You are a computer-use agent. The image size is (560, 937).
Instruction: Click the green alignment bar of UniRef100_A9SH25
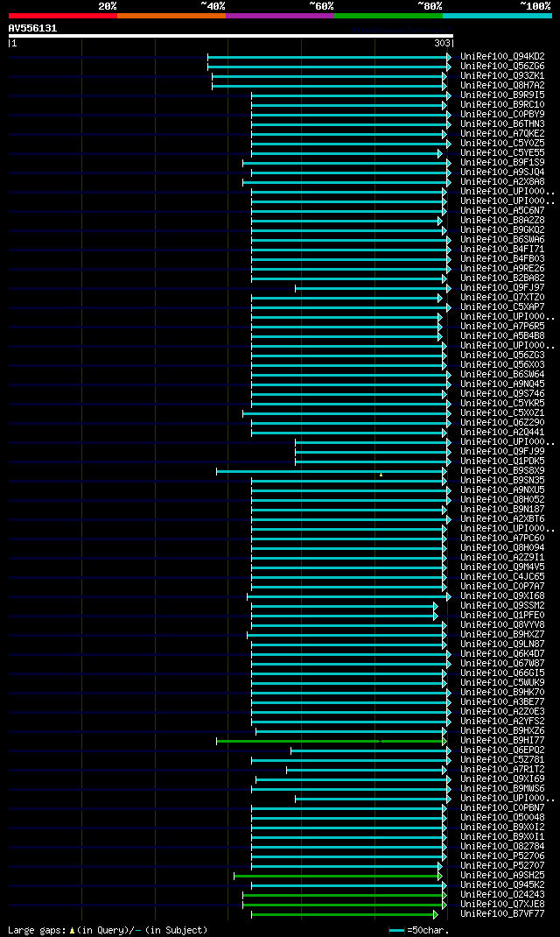(338, 876)
